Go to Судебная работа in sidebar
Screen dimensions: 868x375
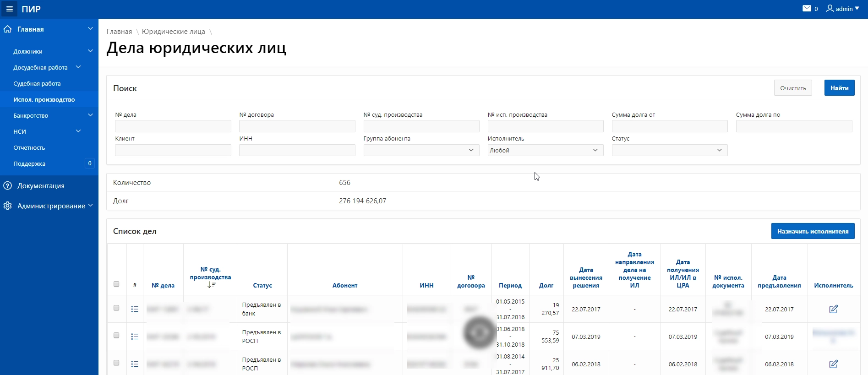point(37,83)
